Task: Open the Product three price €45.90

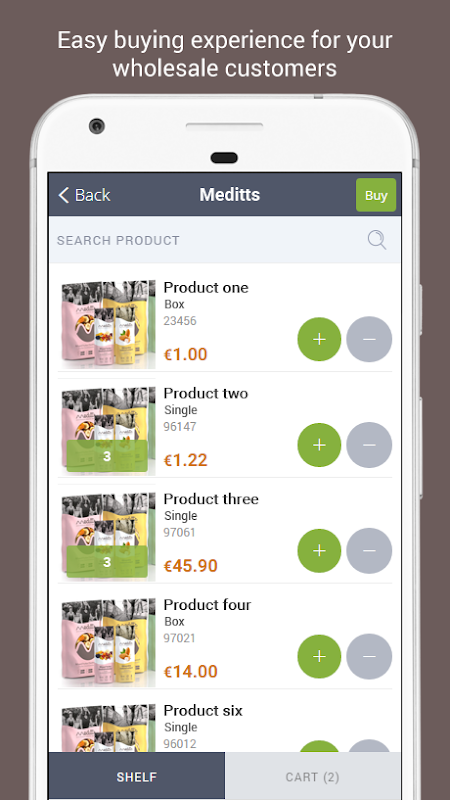Action: (190, 566)
